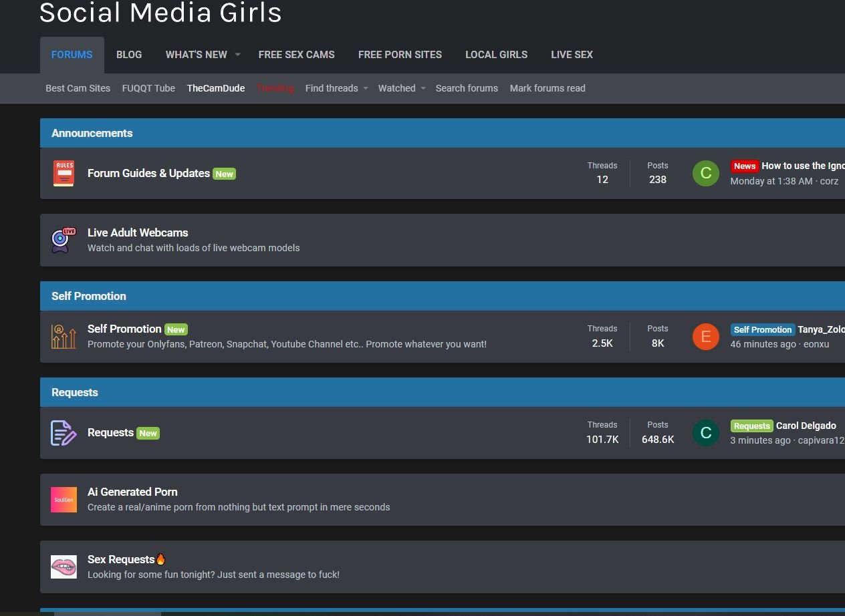This screenshot has width=845, height=616.
Task: Select the FORUMS tab
Action: (x=72, y=54)
